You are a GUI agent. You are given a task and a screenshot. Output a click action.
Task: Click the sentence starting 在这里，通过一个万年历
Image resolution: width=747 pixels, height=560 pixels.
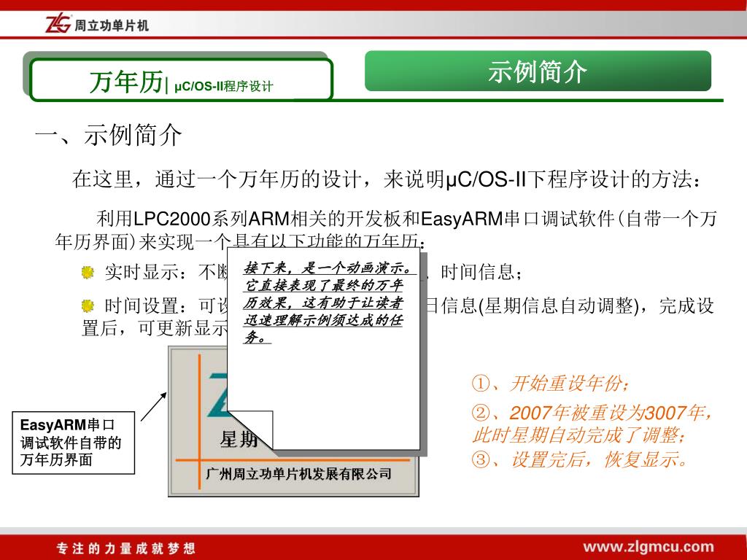pos(387,179)
